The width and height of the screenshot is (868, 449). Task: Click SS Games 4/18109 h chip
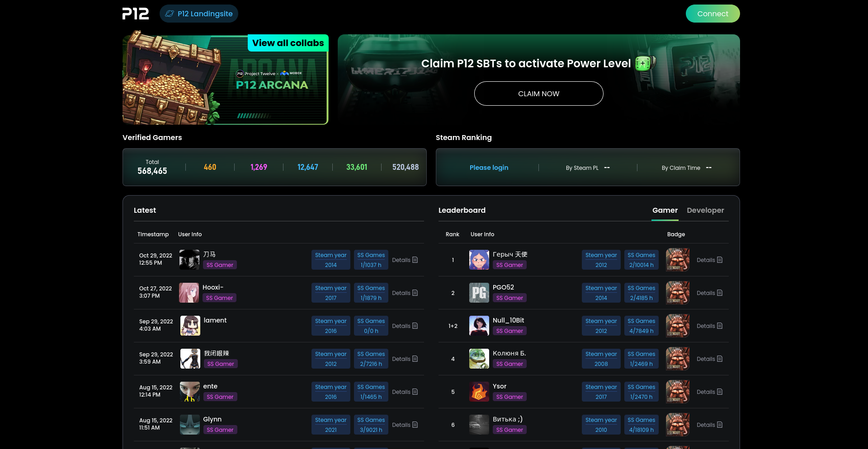(642, 425)
